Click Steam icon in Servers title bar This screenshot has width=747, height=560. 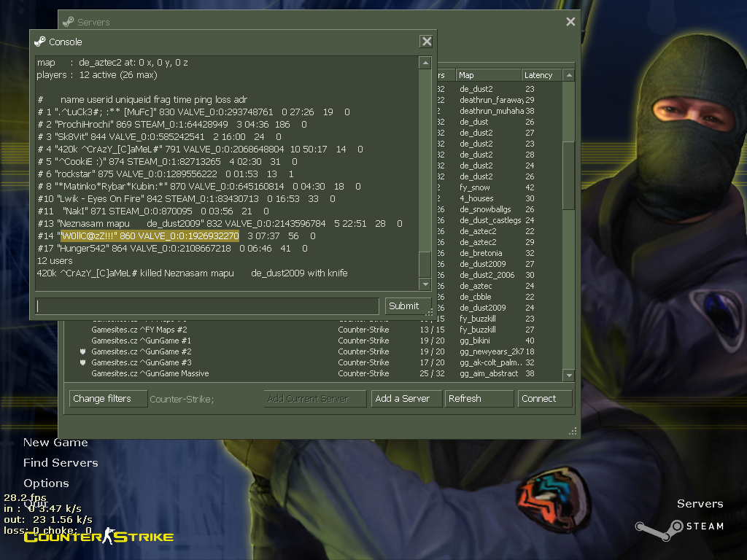69,22
